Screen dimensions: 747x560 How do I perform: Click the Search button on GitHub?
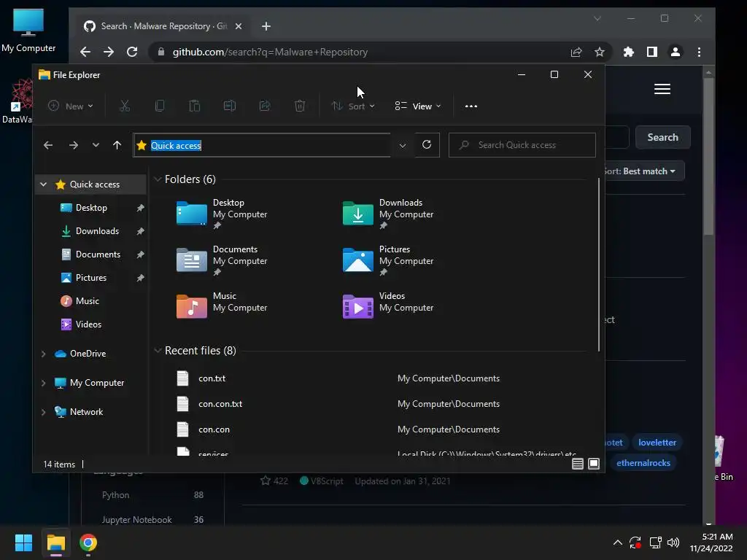[662, 137]
